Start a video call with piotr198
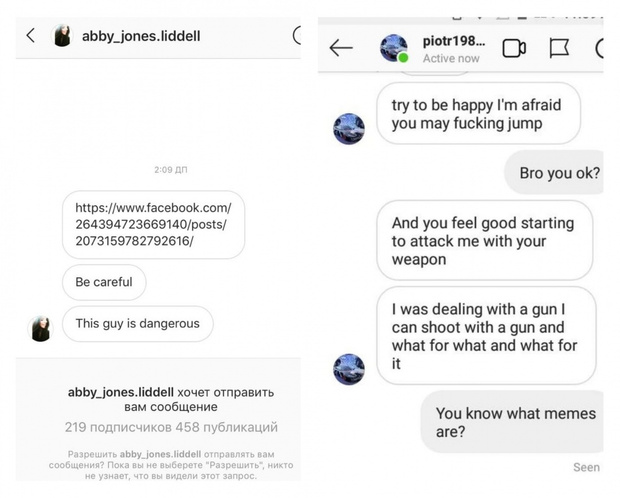620x498 pixels. coord(514,48)
